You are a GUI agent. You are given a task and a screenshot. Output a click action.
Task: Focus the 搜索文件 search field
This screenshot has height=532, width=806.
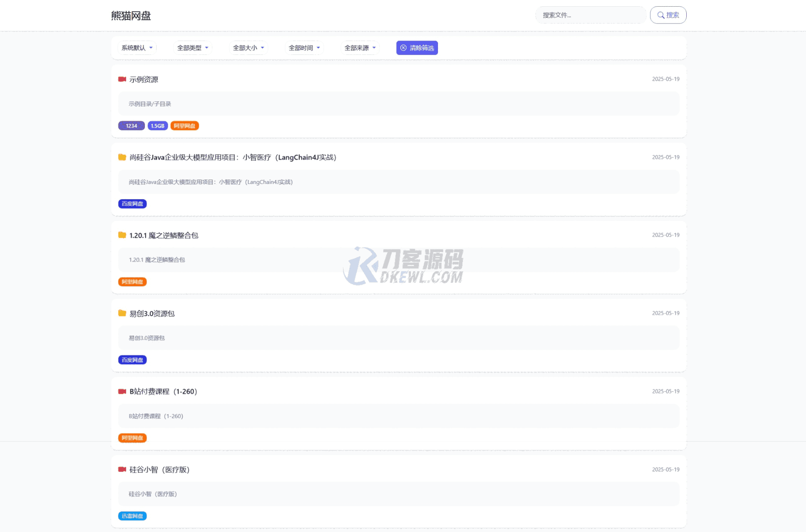coord(590,15)
